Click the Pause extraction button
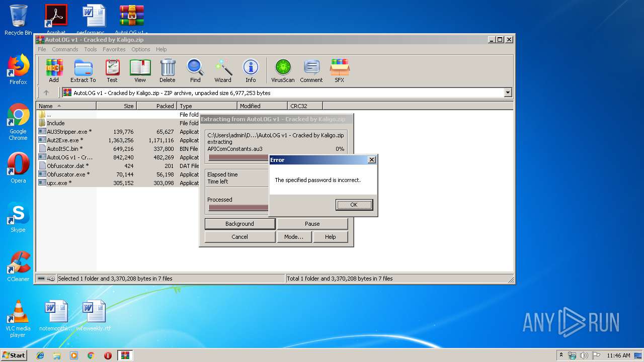 click(x=312, y=224)
